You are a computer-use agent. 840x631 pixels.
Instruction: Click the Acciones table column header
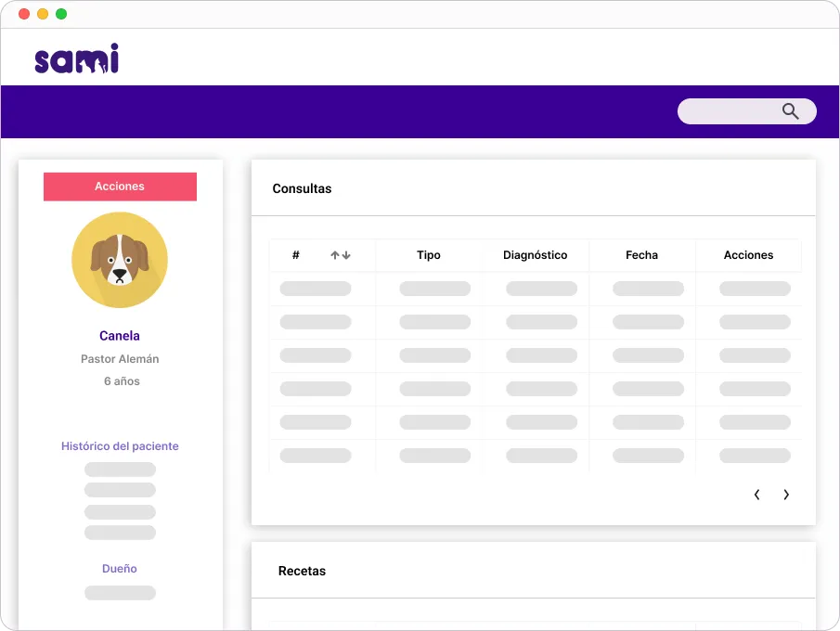pyautogui.click(x=748, y=255)
